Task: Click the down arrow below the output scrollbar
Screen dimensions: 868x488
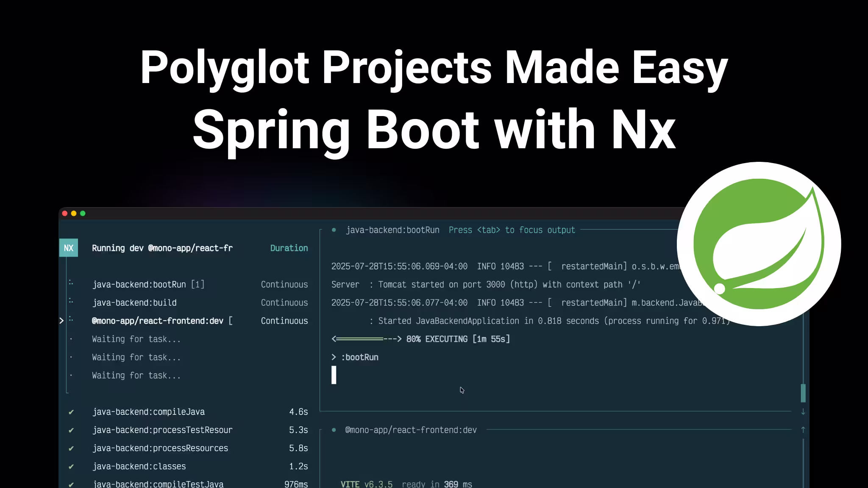Action: [803, 411]
